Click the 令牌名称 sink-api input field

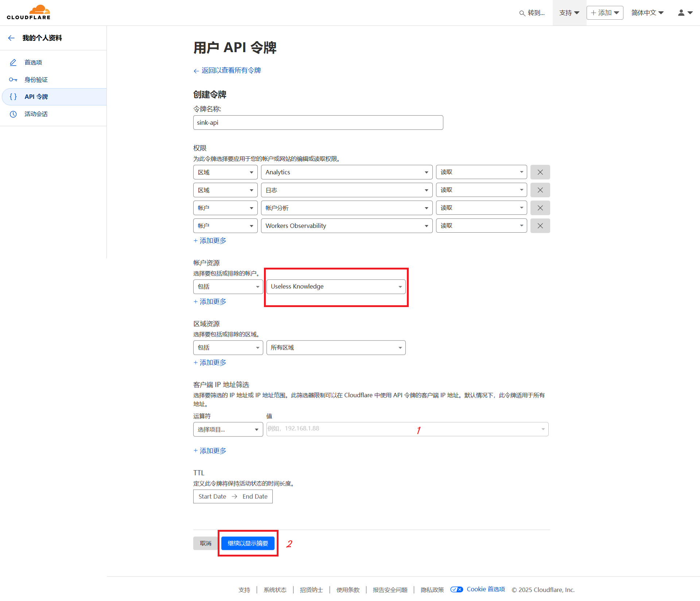[x=318, y=123]
